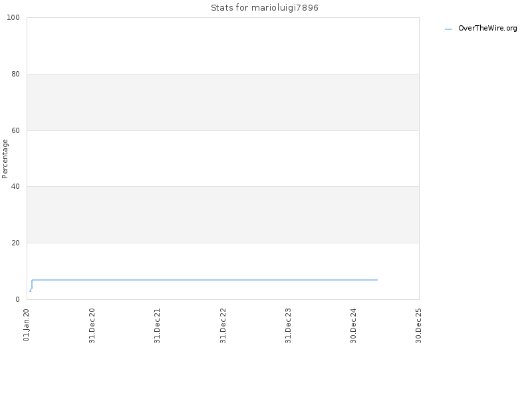Click the flat blue data line mid-chart
Screen dimensions: 532x399
click(x=205, y=280)
